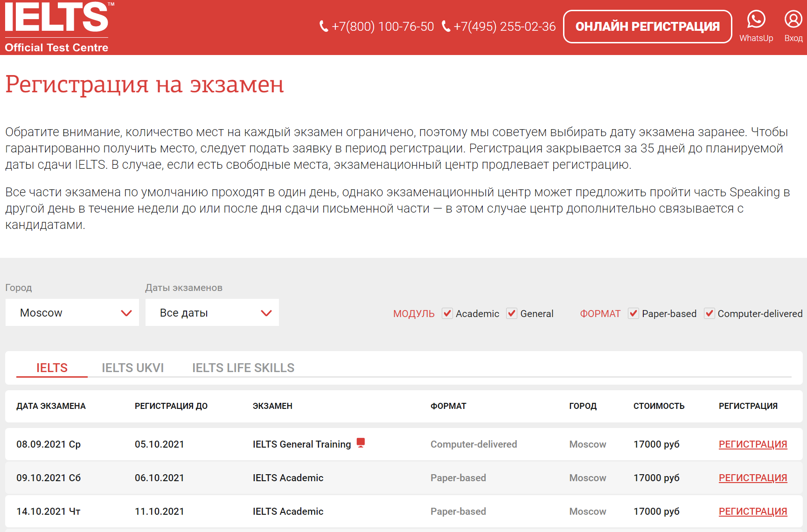Open the city dropdown showing Moscow
Screen dimensions: 807x532
[x=72, y=312]
